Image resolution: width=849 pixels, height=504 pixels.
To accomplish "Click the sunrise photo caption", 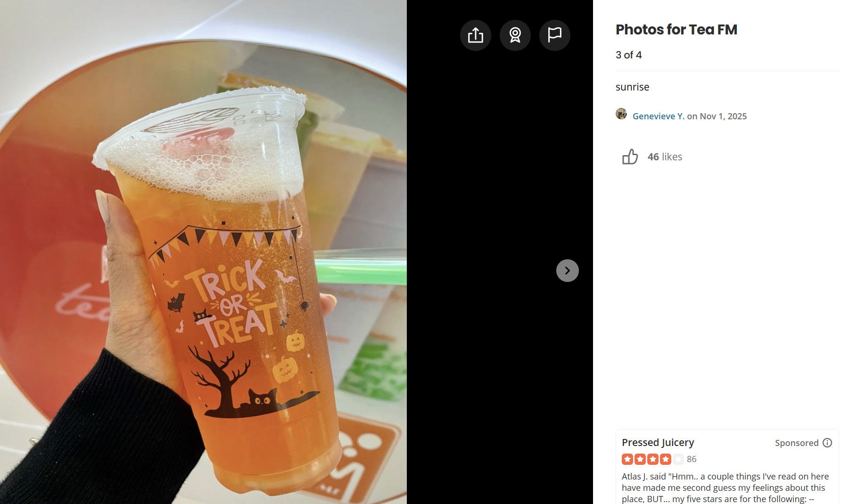I will pos(632,87).
